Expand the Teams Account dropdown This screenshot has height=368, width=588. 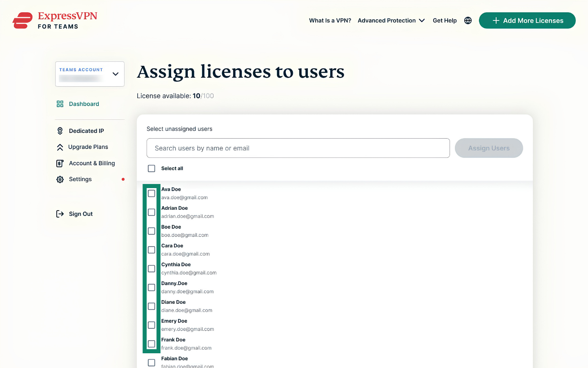[x=90, y=74]
